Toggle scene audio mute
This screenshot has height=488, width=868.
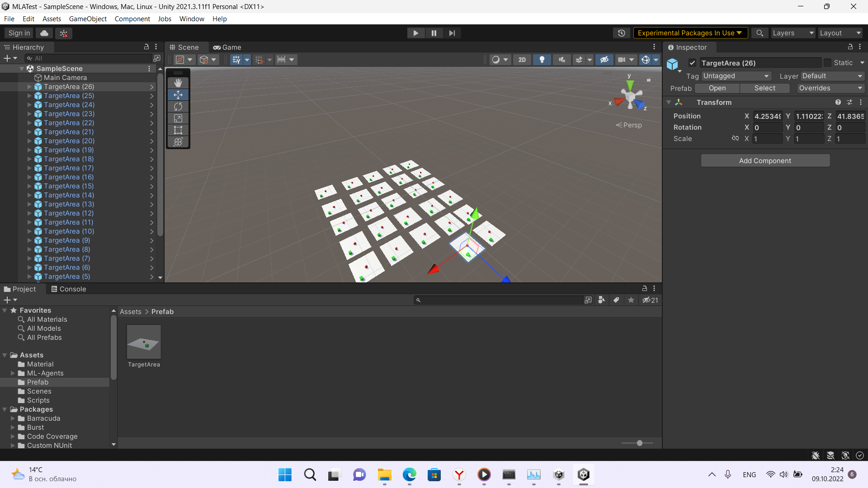point(561,60)
